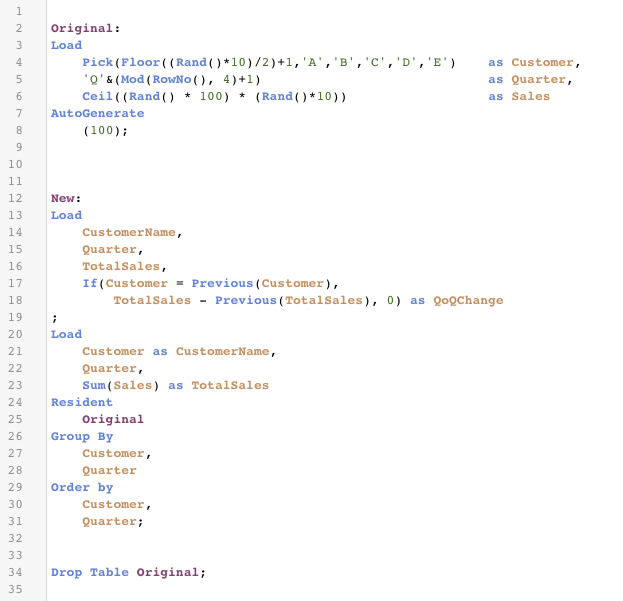
Task: Click the 'Resident' keyword on line 24
Action: (82, 402)
